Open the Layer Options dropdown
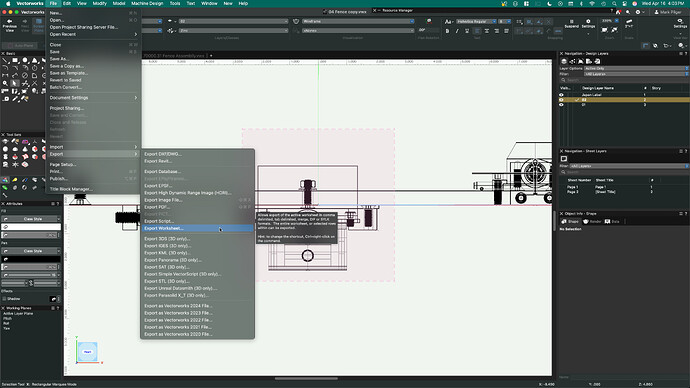 (636, 69)
